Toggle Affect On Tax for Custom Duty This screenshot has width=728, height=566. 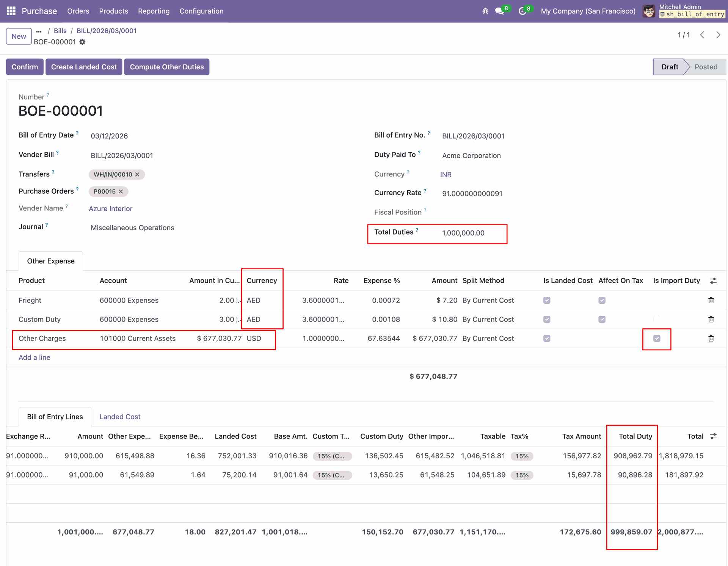[x=602, y=319]
